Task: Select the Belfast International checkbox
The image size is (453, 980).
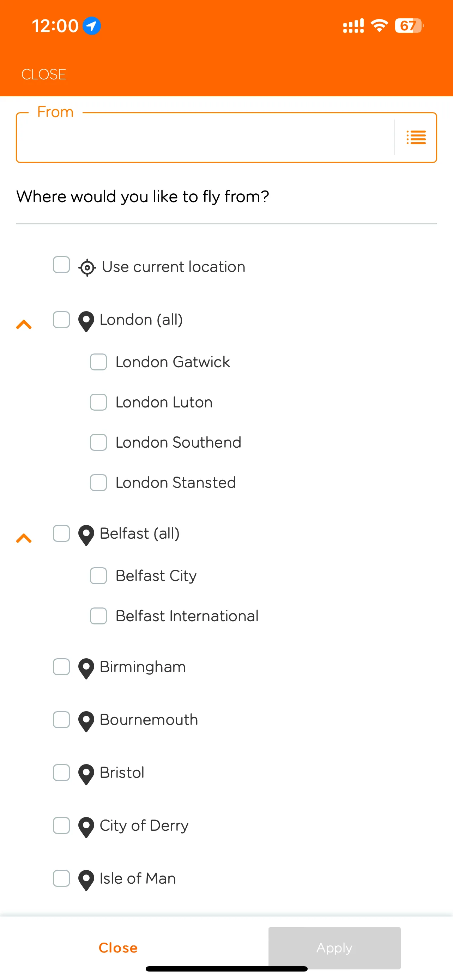Action: click(98, 616)
